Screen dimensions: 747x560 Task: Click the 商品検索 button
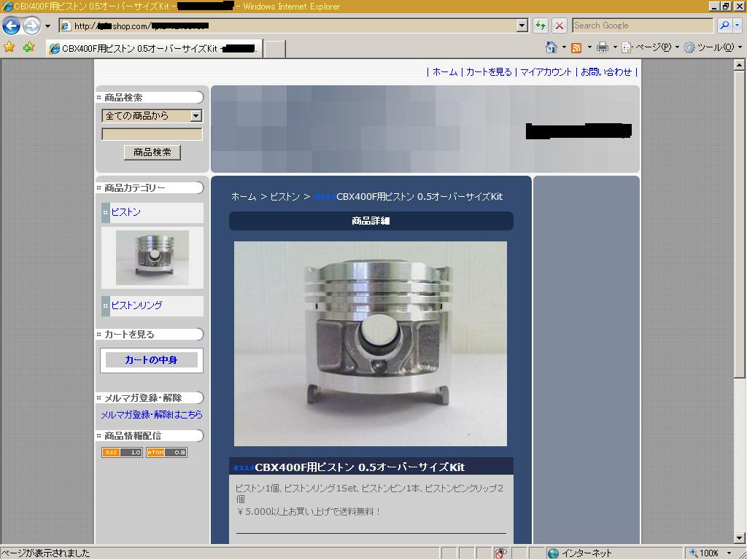(152, 152)
